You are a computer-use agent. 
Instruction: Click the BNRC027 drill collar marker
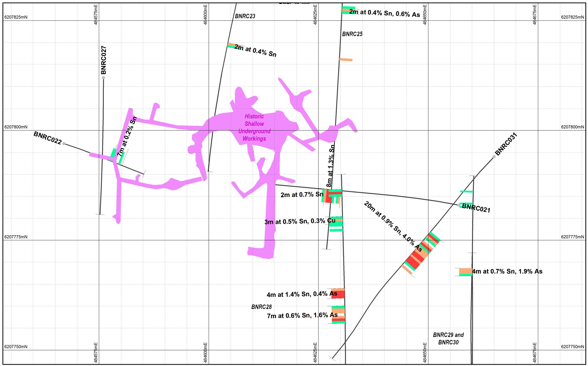coord(104,78)
